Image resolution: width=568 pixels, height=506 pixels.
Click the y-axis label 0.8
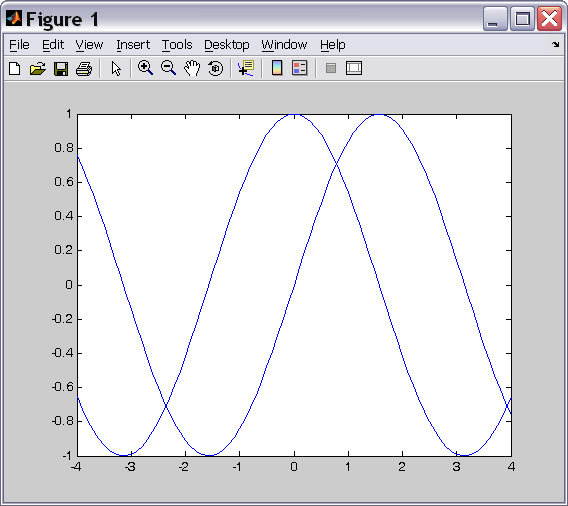pyautogui.click(x=64, y=148)
